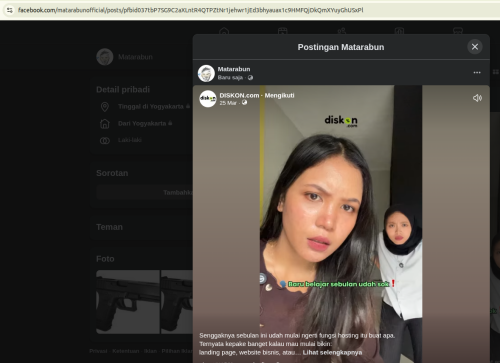Open the first gun photo thumbnail

point(128,302)
